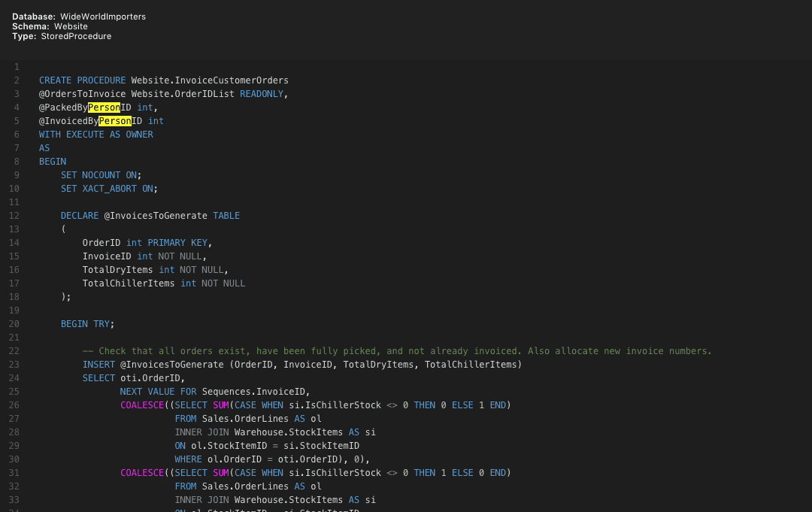This screenshot has width=812, height=512.
Task: Click line number 26 in the gutter
Action: tap(14, 405)
